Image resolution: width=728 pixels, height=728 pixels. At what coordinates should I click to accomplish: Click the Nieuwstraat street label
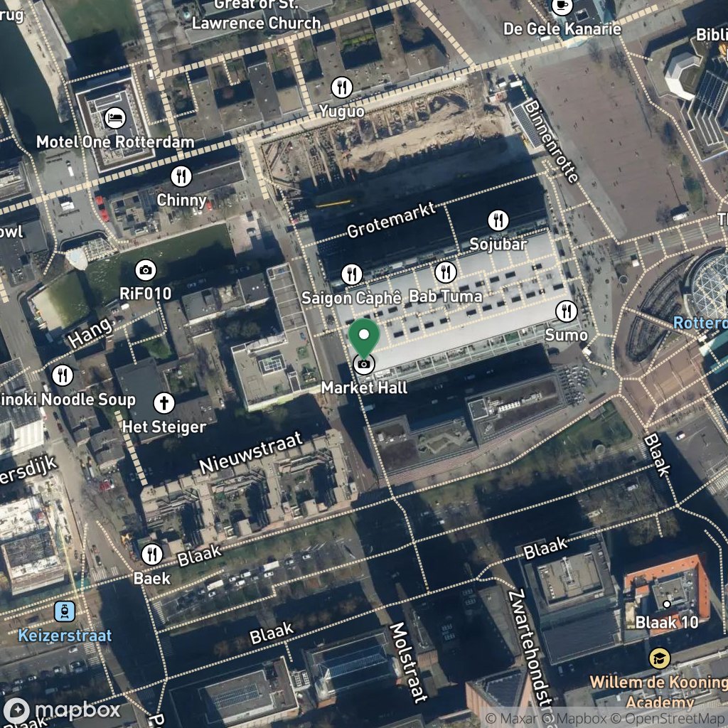point(251,453)
